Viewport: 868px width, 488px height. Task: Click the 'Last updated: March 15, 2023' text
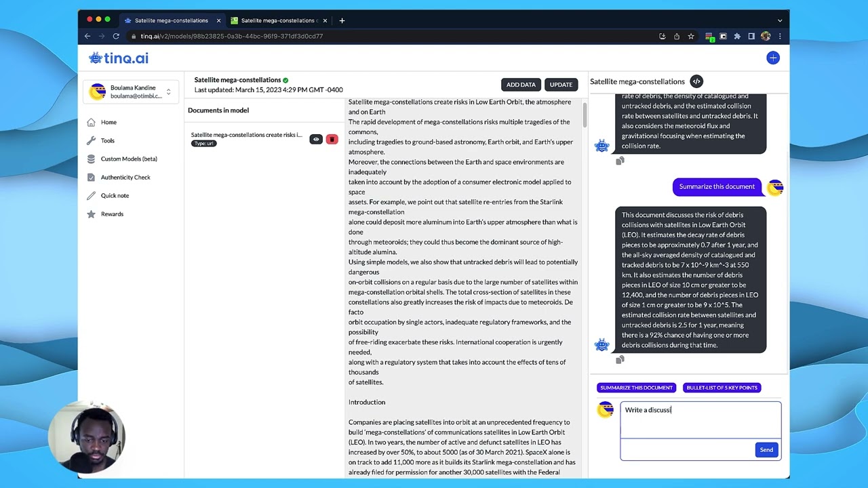pyautogui.click(x=269, y=90)
